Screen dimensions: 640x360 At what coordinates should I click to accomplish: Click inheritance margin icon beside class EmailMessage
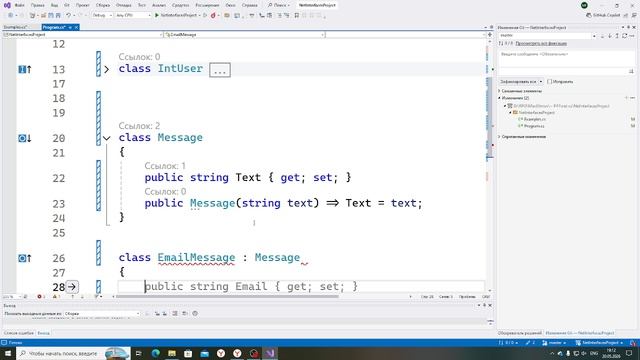[x=24, y=258]
